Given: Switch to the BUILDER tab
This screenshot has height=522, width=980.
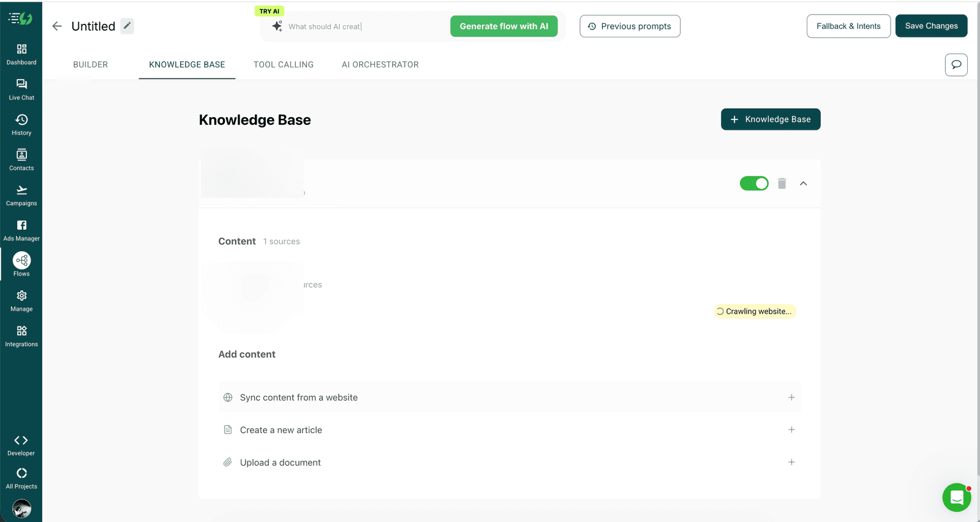Looking at the screenshot, I should [x=91, y=64].
